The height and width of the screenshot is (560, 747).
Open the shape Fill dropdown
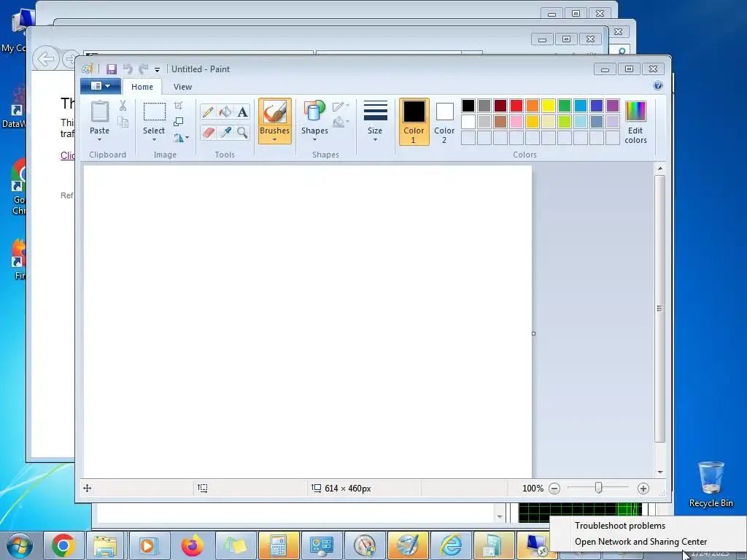341,122
